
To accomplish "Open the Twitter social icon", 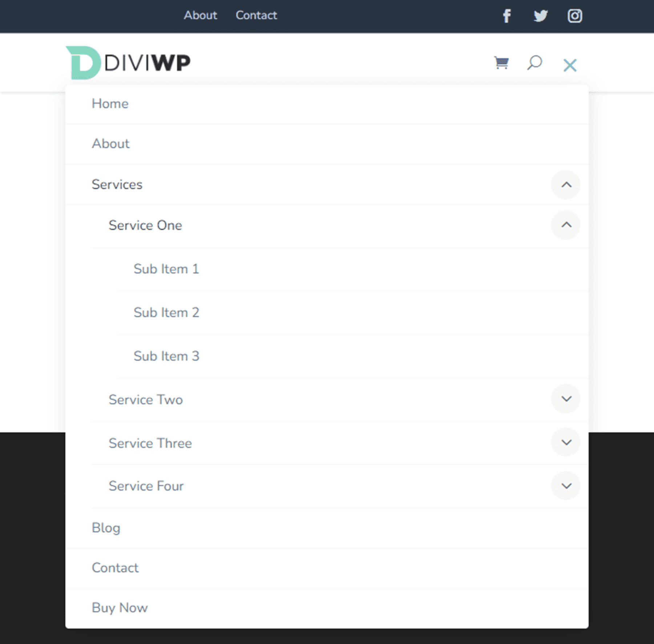I will click(x=540, y=16).
